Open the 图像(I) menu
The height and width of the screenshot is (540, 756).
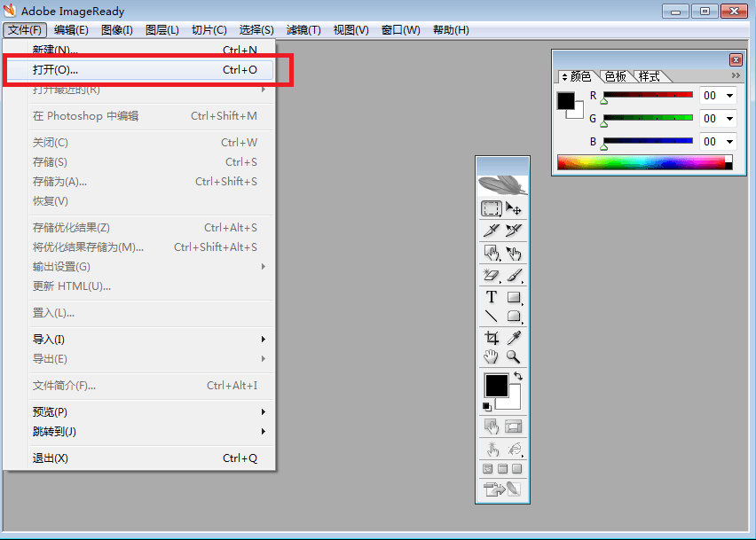[116, 30]
